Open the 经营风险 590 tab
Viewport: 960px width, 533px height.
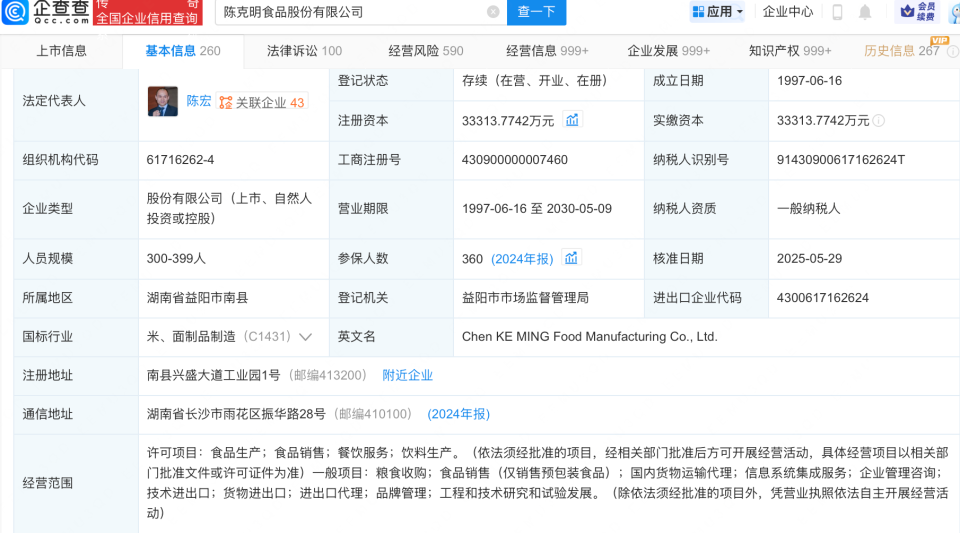pos(426,51)
